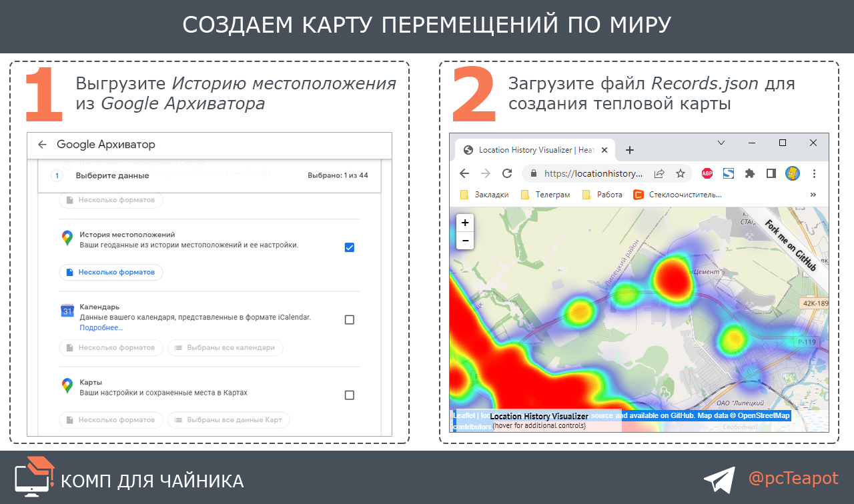Screen dimensions: 854x504
Task: Click the Выбраны все данные Карт button
Action: [x=229, y=420]
